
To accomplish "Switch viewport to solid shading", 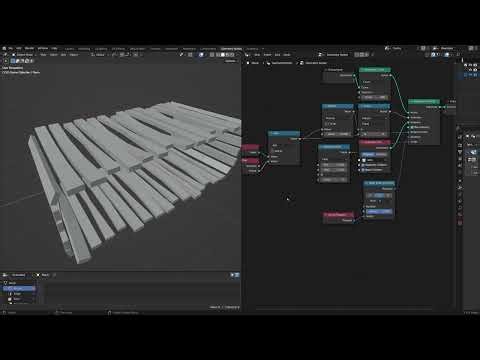I will pos(223,55).
